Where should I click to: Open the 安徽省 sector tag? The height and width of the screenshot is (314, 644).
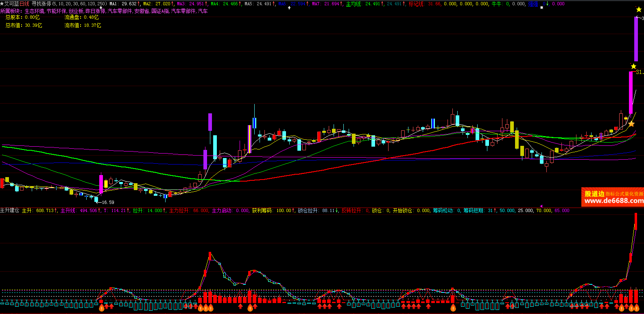pos(142,11)
